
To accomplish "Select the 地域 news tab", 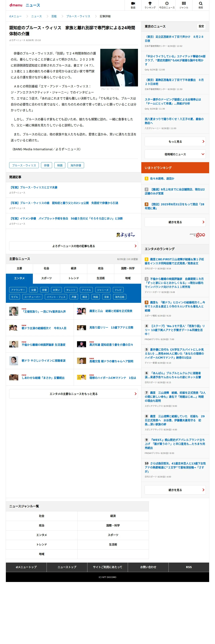I will [128, 278].
